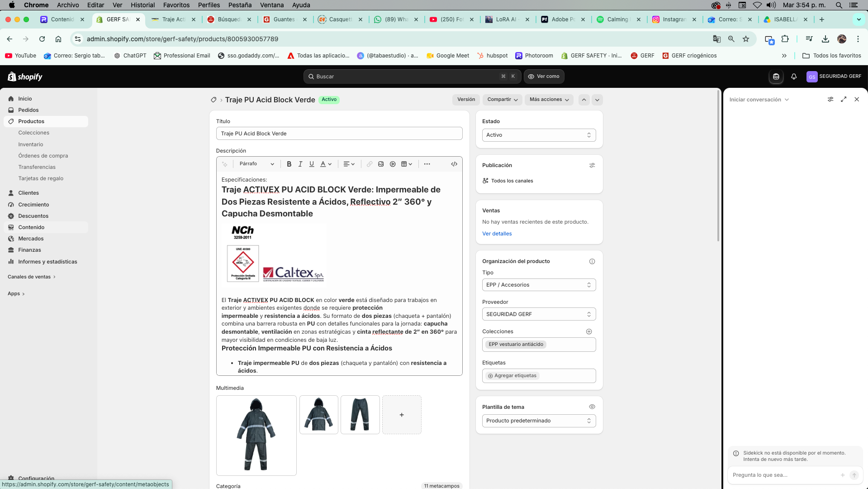Open Tipo EPP / Accesorios combo box
The image size is (868, 489).
point(539,285)
